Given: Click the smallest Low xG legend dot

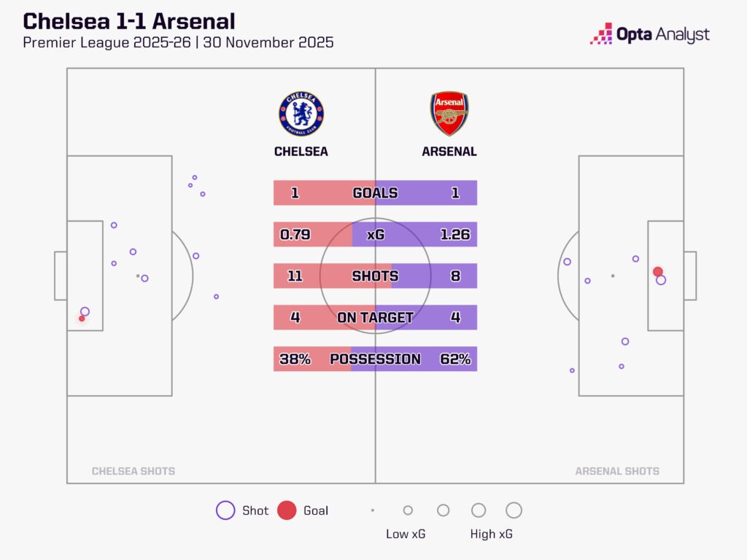Looking at the screenshot, I should point(373,510).
